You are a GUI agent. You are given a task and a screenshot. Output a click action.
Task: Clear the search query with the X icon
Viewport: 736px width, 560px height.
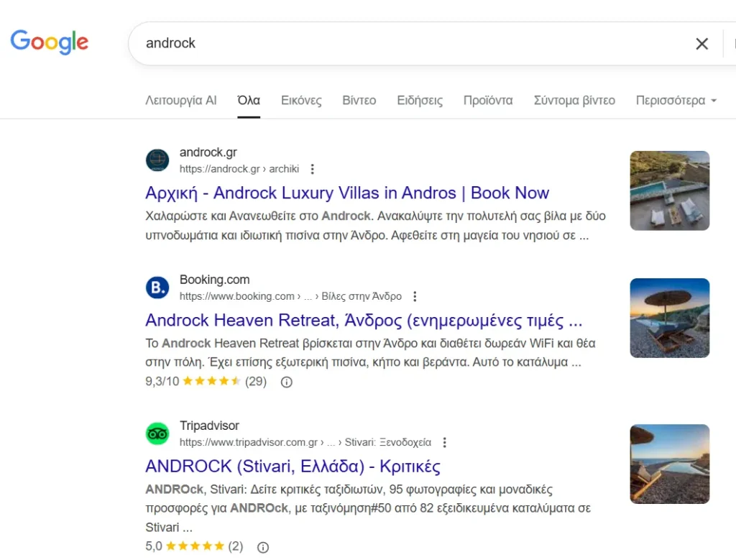point(701,43)
